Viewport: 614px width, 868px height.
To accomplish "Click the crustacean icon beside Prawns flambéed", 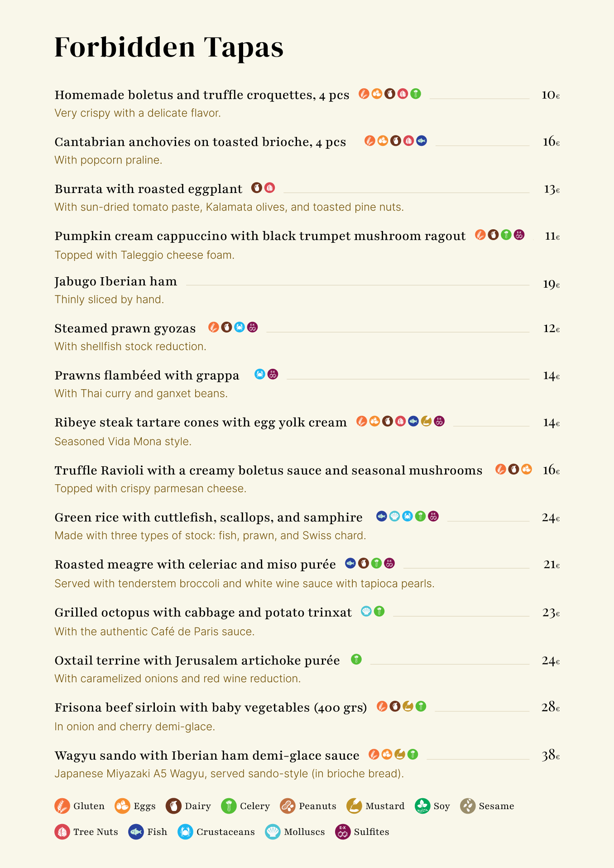I will coord(260,374).
